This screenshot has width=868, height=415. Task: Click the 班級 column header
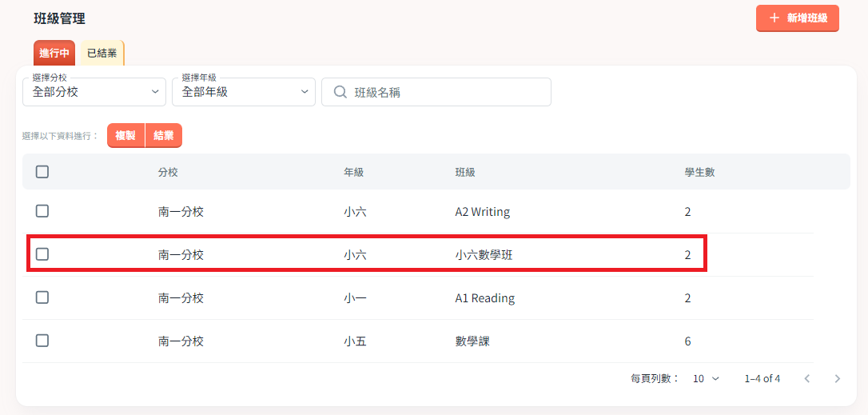point(465,172)
